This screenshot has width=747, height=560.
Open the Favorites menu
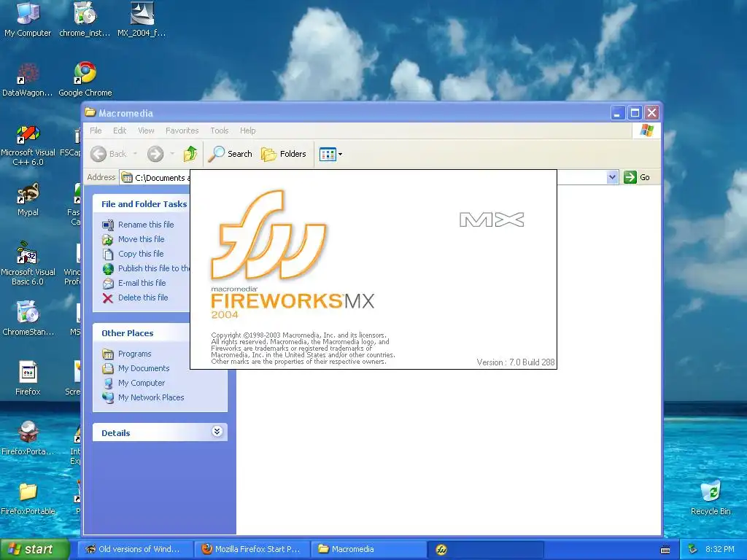click(x=182, y=131)
